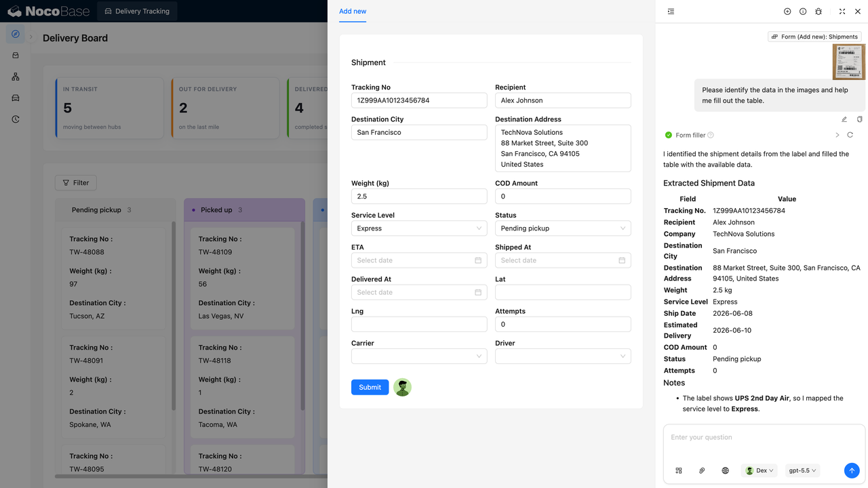Click the kanban horizontal scrollbar
The height and width of the screenshot is (488, 868).
click(190, 476)
